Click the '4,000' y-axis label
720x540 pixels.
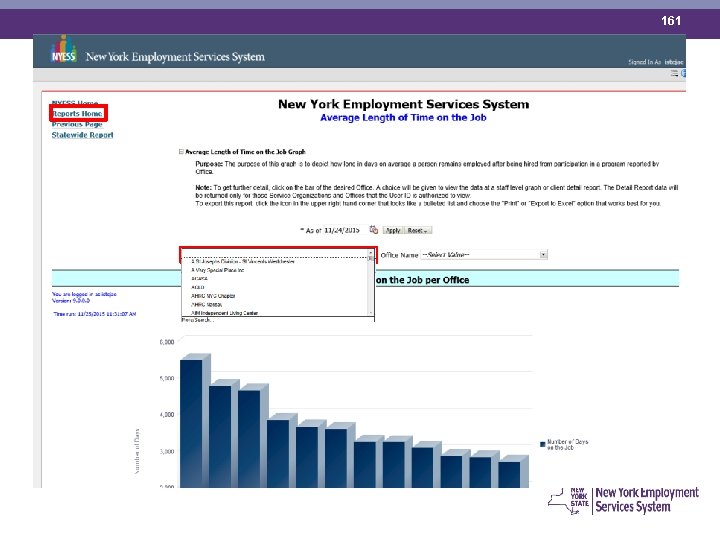(x=167, y=415)
